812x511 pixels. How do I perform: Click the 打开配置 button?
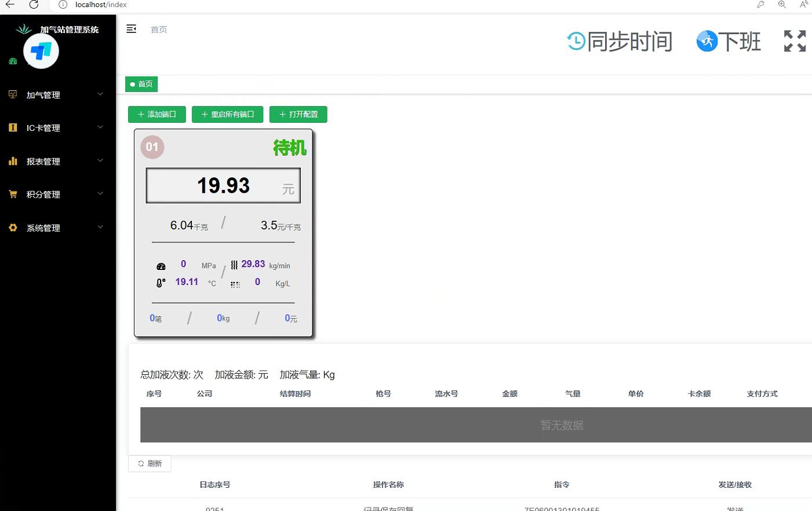tap(298, 114)
